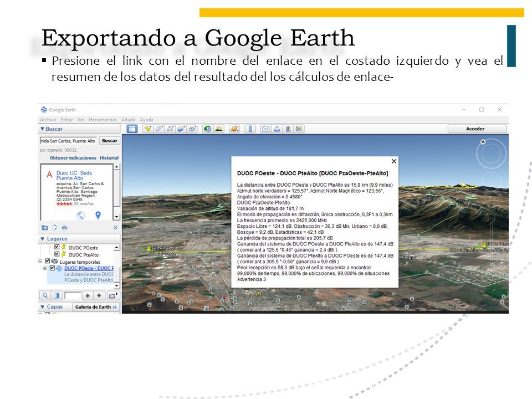
Task: Click the magnifier search-places icon
Action: (45, 295)
